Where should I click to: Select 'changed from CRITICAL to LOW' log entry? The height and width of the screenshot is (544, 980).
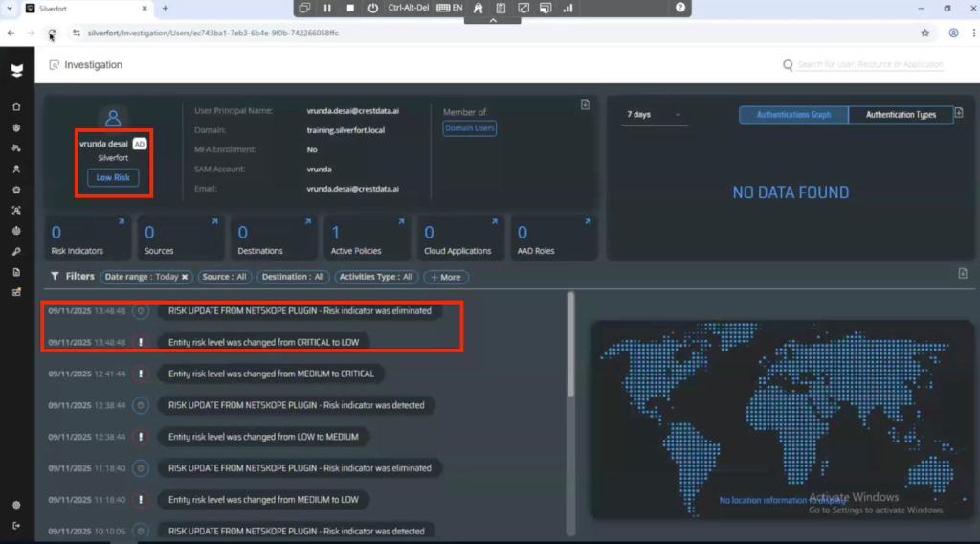[263, 343]
